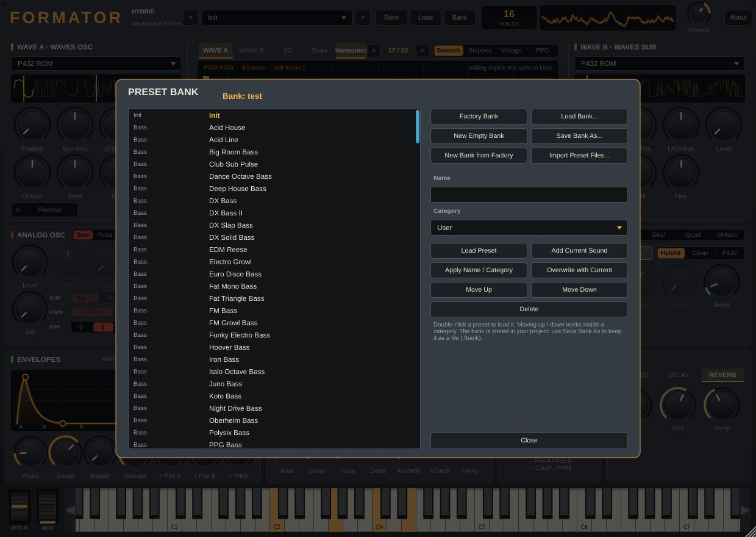Select the Dance Octave Bass preset
This screenshot has width=756, height=537.
[272, 176]
